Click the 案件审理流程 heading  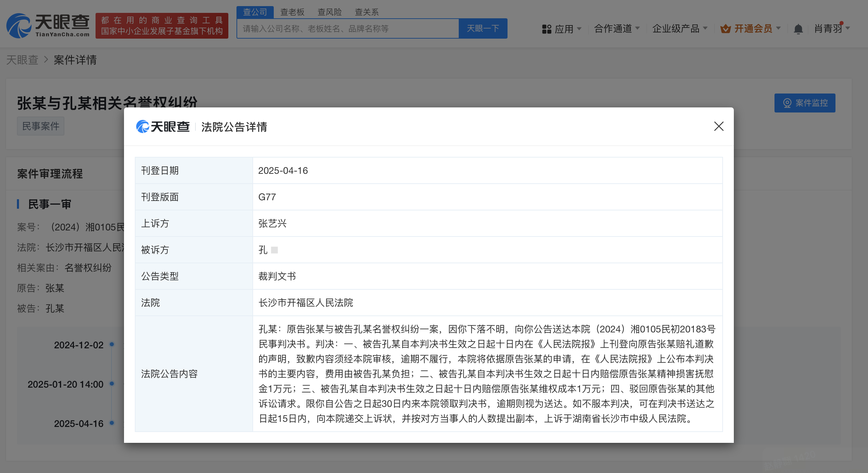50,174
